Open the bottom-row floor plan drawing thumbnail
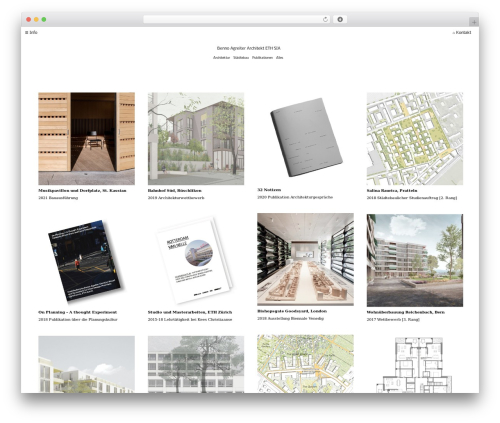Screen dimensions: 500x423 pyautogui.click(x=415, y=364)
